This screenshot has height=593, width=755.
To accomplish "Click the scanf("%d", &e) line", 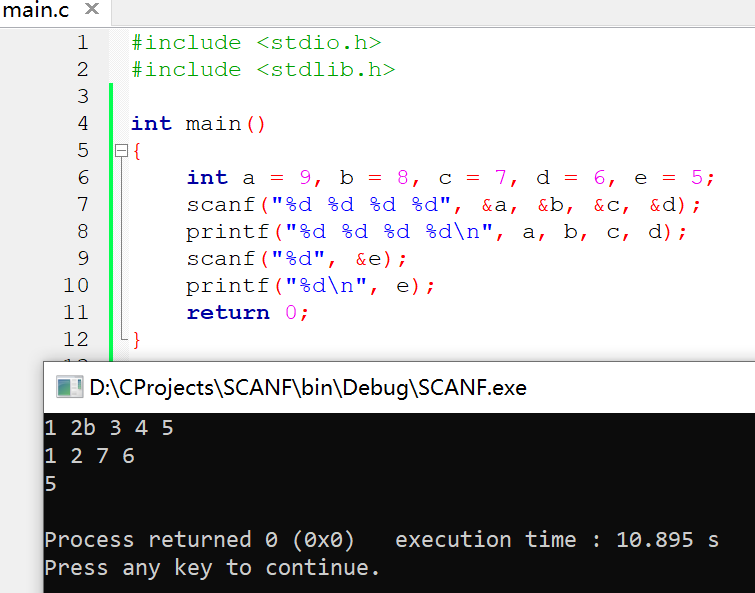I will click(x=297, y=259).
